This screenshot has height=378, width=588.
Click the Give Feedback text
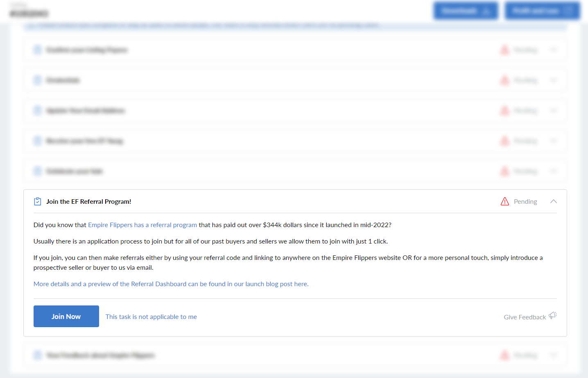[525, 317]
